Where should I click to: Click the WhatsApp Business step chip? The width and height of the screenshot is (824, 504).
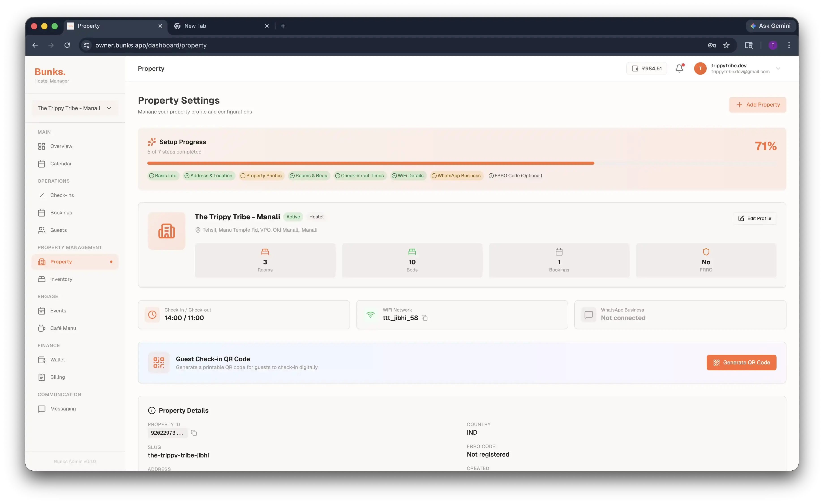[457, 176]
